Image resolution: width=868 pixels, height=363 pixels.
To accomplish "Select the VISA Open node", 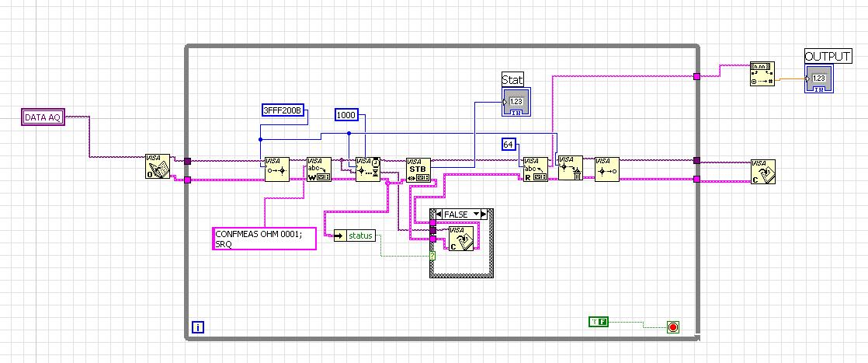I will pos(158,166).
